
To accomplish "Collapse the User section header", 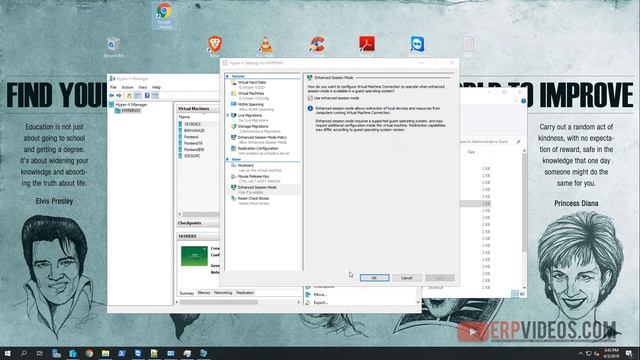I will 227,159.
